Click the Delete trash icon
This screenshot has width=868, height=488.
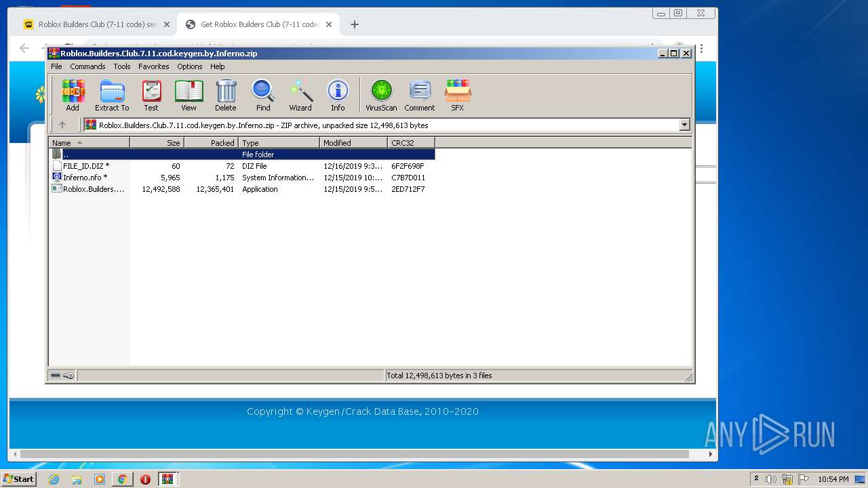coord(226,95)
